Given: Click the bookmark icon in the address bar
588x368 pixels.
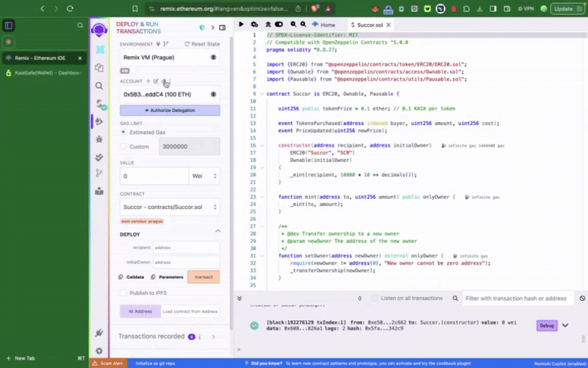Looking at the screenshot, I should point(135,9).
